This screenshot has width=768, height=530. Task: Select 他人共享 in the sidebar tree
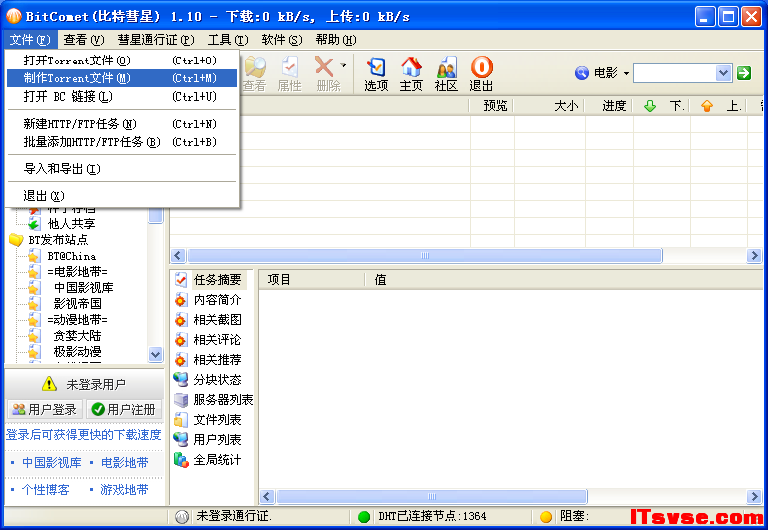pos(72,224)
